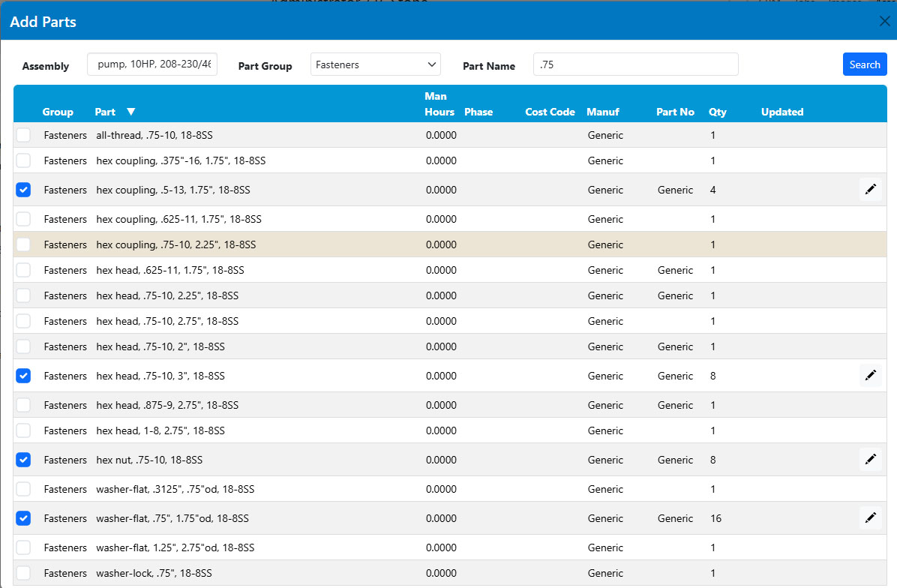Click the Qty column header
This screenshot has height=588, width=897.
(x=717, y=112)
